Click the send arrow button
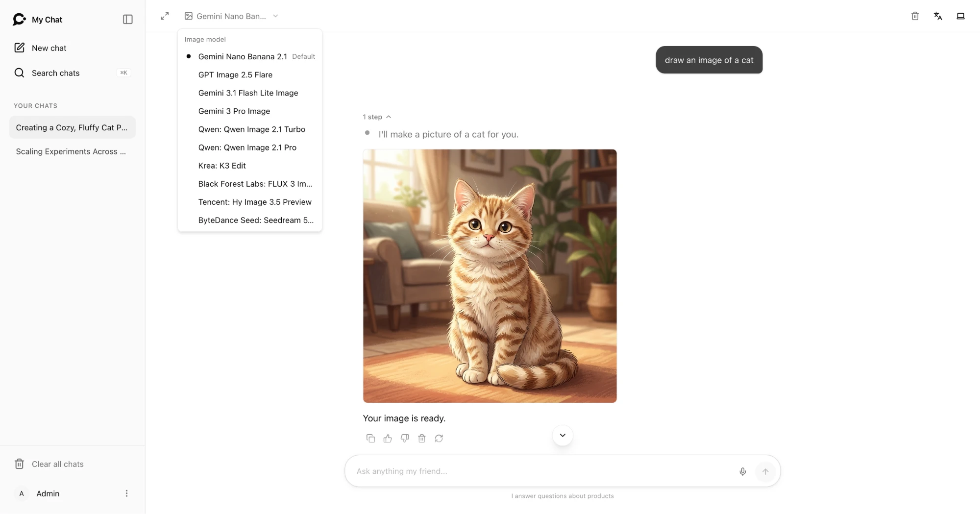980x514 pixels. pos(765,471)
